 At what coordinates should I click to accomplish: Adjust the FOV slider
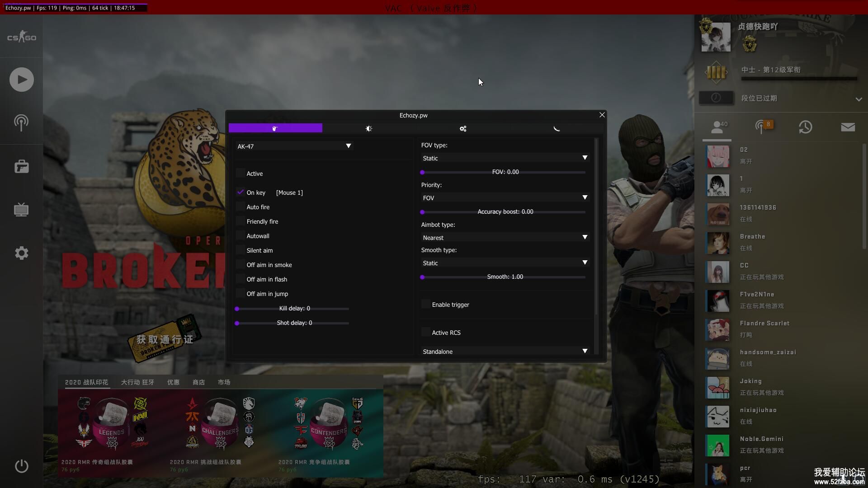[504, 172]
